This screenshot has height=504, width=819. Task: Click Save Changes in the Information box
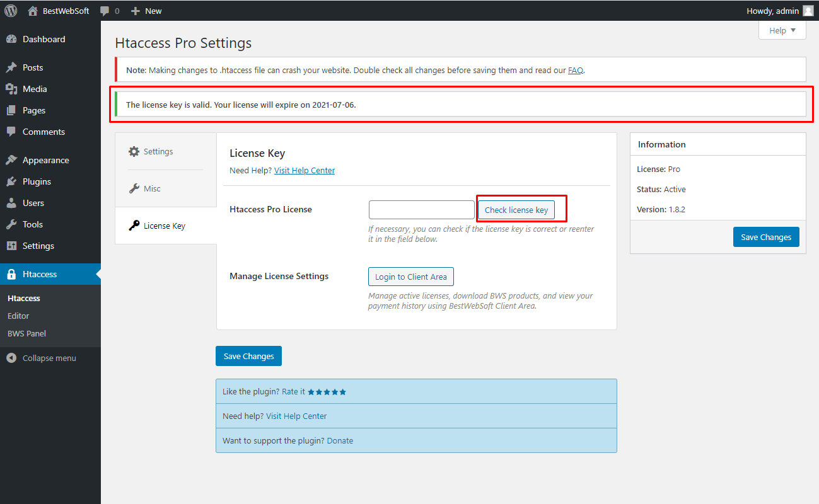click(766, 237)
